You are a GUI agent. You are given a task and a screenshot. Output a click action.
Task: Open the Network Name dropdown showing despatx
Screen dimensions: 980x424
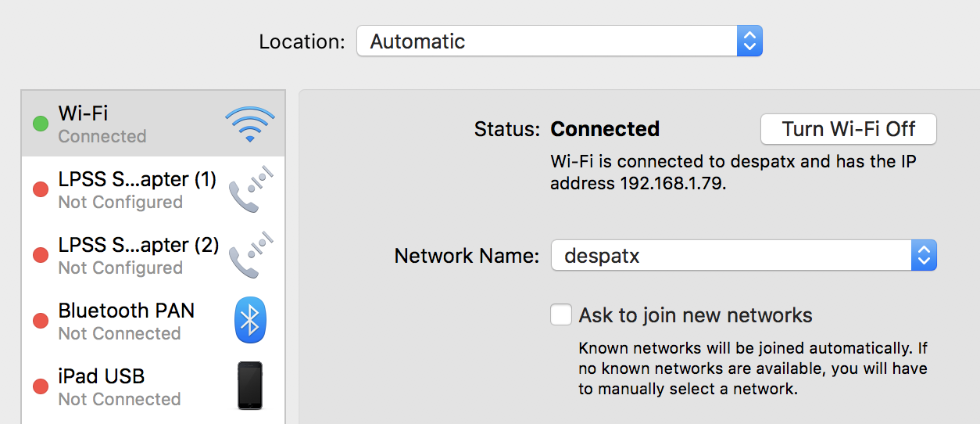point(744,255)
